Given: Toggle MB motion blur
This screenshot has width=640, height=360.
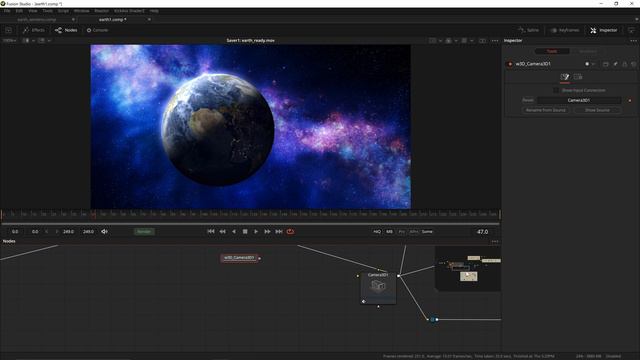Looking at the screenshot, I should 389,231.
